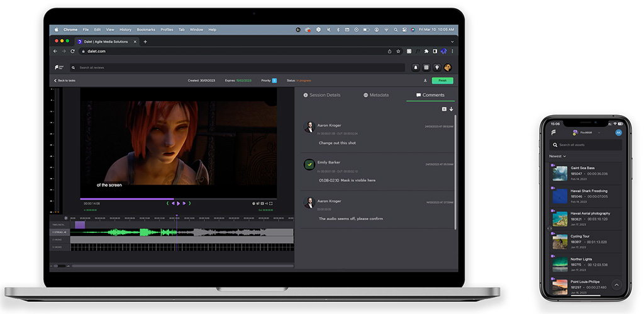The width and height of the screenshot is (644, 314).
Task: Adjust the timeline zoom slider
Action: pyautogui.click(x=60, y=266)
